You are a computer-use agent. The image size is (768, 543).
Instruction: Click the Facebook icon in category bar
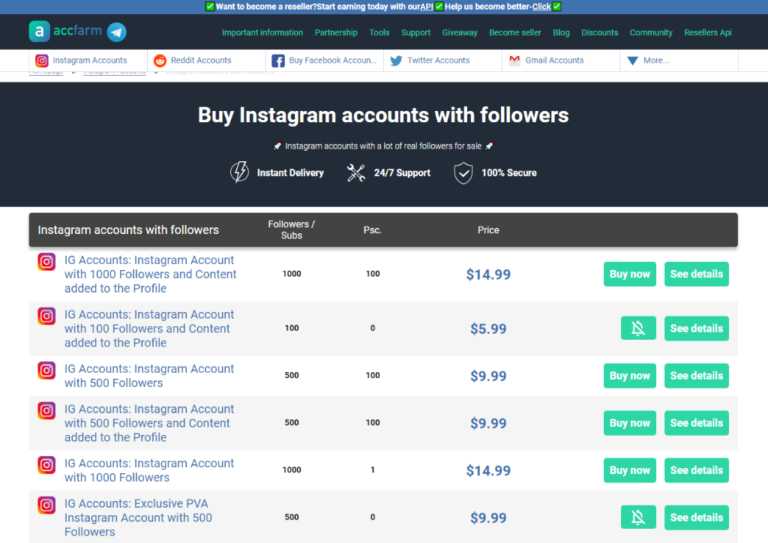278,61
